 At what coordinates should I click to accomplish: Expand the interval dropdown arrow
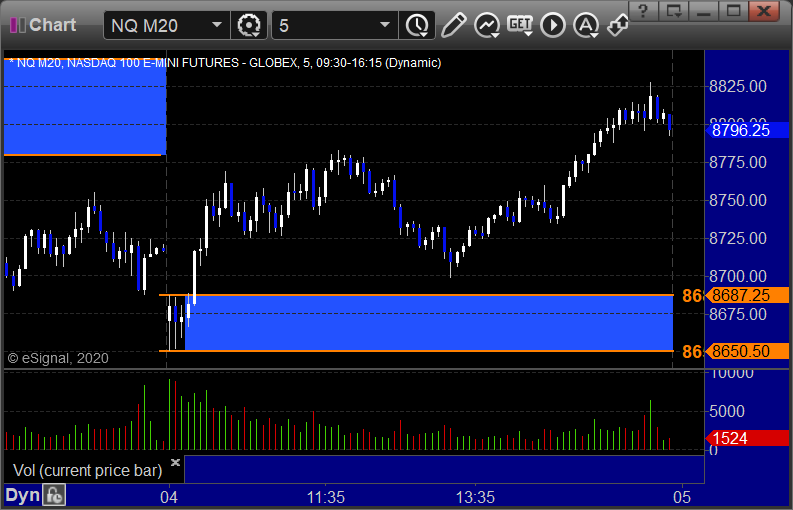385,25
